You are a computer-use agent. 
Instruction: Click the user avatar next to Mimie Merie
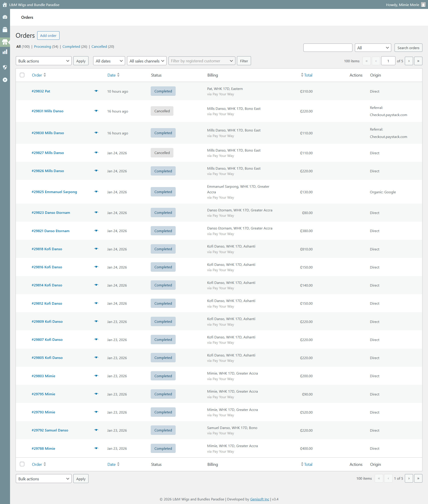tap(423, 5)
